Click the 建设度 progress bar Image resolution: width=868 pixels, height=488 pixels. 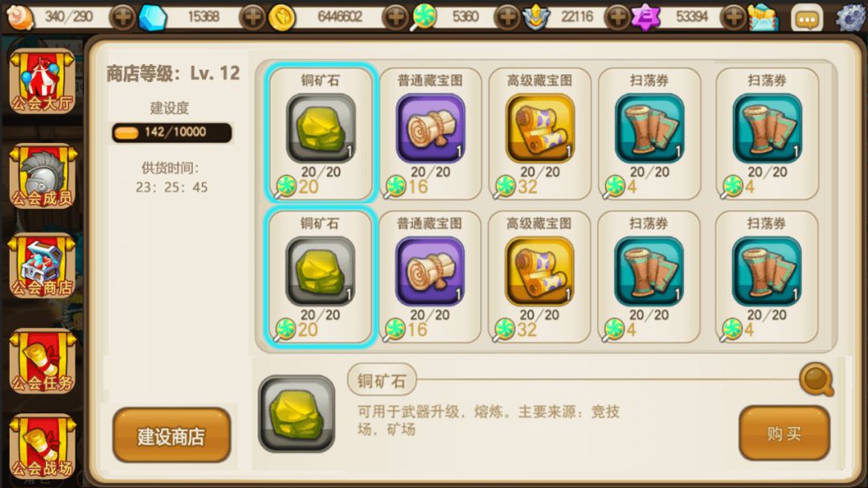pos(172,133)
